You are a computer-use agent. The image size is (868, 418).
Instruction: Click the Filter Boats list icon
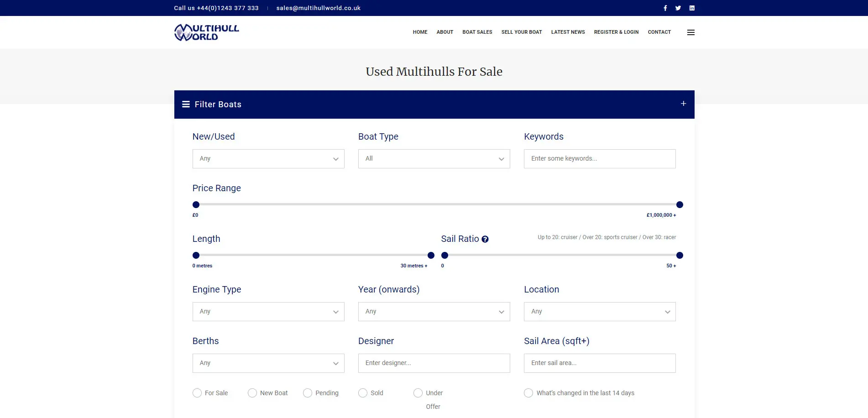[186, 104]
